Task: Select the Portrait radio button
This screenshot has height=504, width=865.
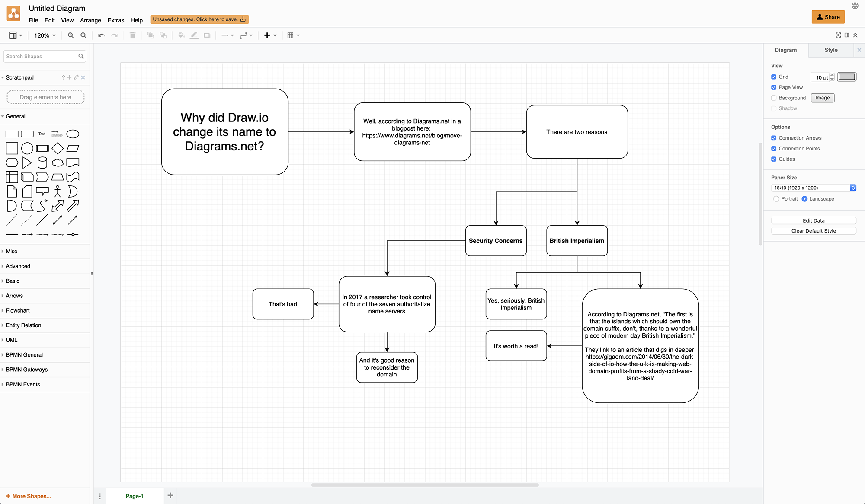Action: point(776,199)
